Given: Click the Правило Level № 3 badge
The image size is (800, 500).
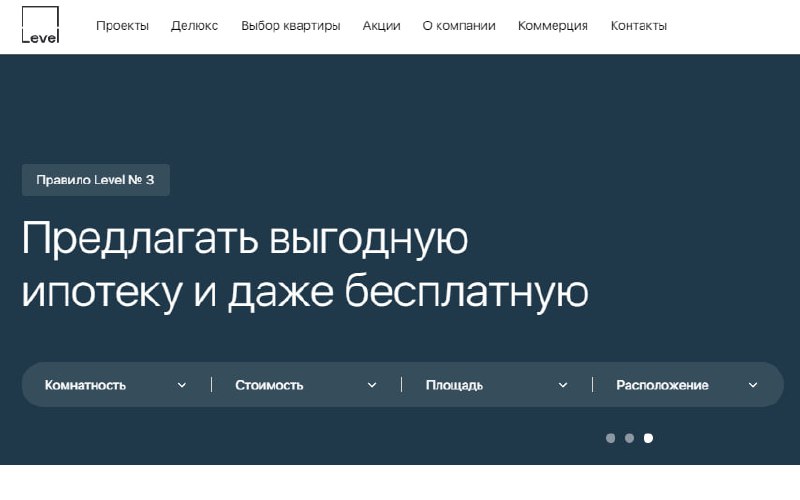Looking at the screenshot, I should pos(95,180).
